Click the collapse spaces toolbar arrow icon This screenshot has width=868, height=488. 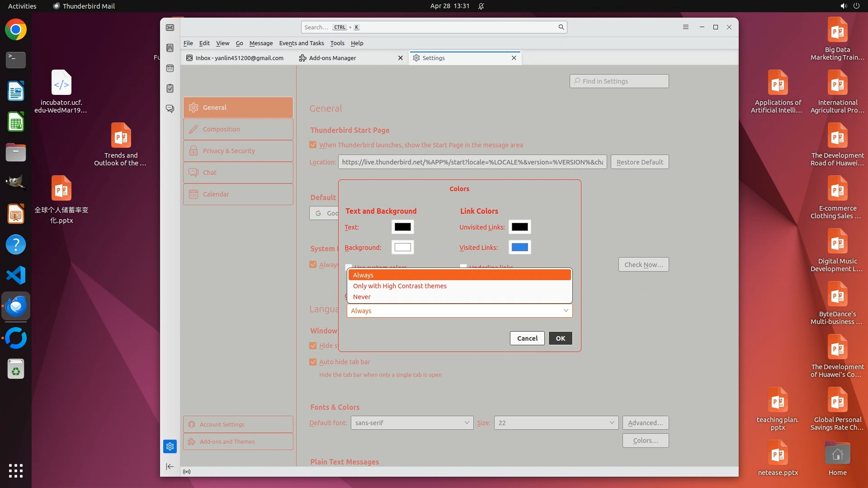tap(170, 466)
